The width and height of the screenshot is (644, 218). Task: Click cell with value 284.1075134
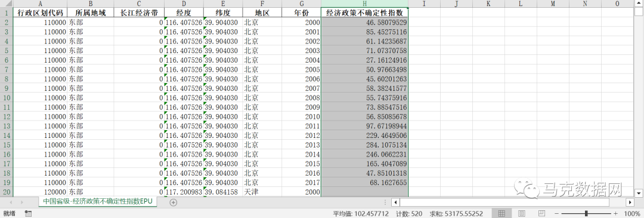(x=365, y=145)
